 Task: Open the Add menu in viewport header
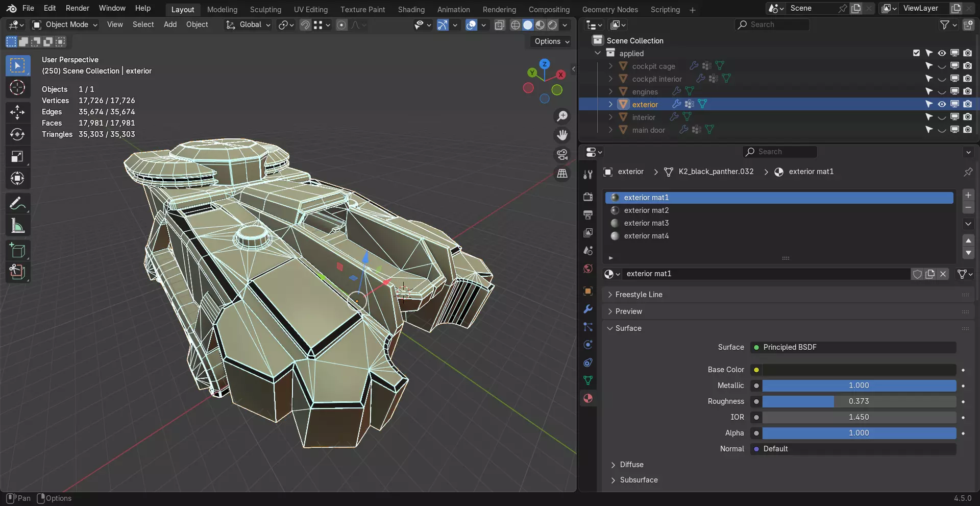click(x=170, y=25)
